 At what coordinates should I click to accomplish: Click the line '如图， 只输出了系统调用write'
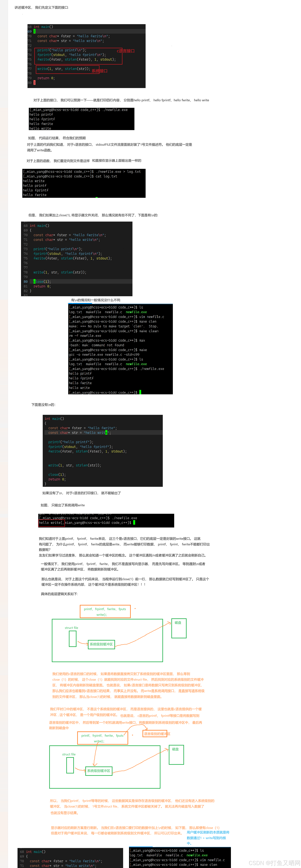[x=62, y=505]
